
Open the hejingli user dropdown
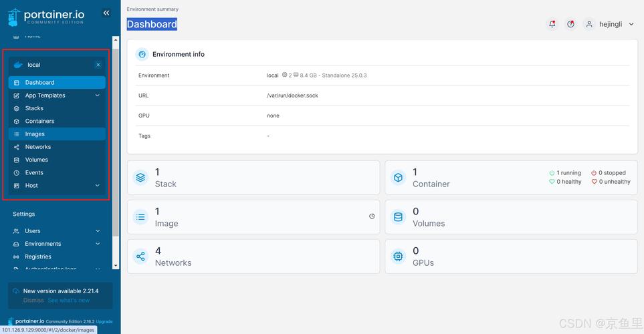coord(609,24)
